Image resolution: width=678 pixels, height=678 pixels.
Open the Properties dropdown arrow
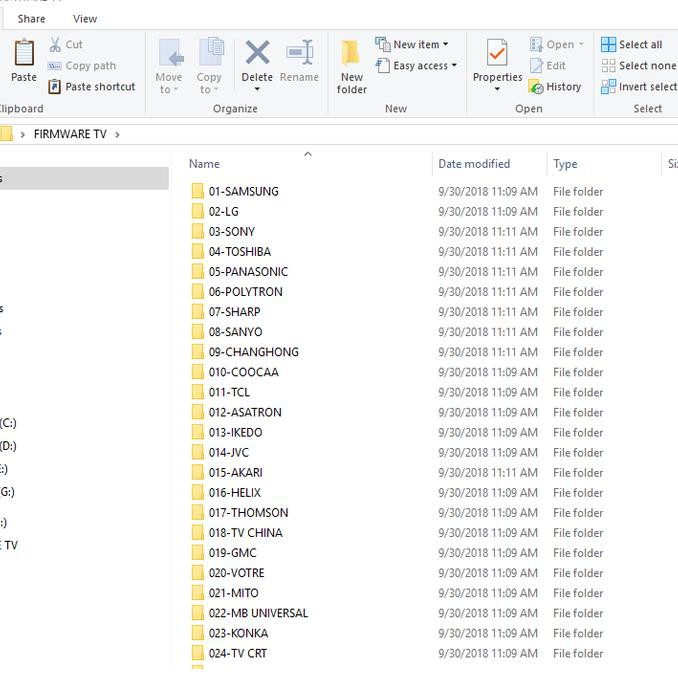(x=497, y=90)
